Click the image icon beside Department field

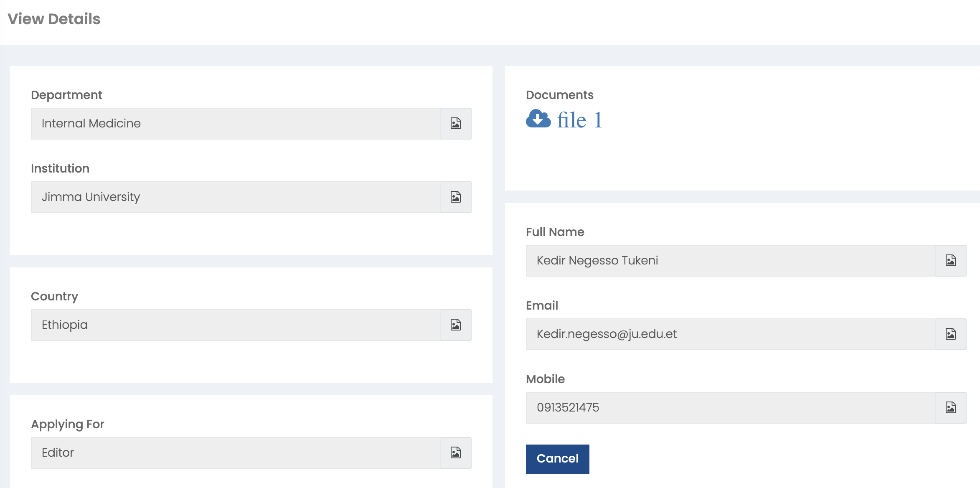455,124
